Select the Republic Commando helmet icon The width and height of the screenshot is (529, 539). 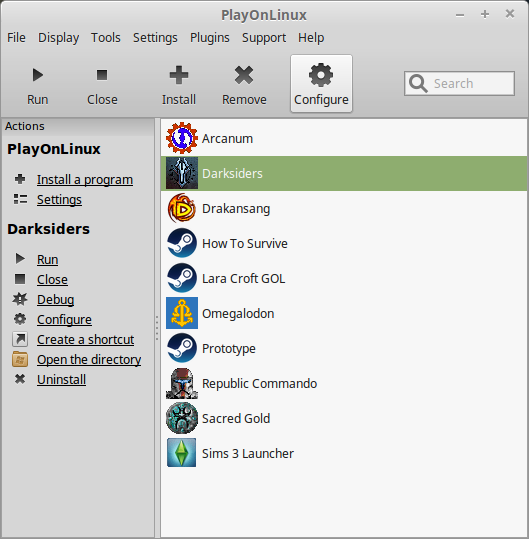point(182,383)
